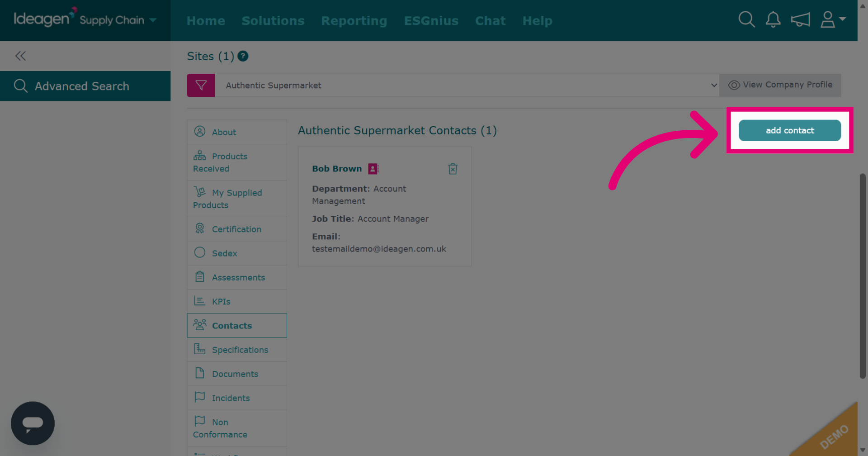Open Reporting menu
This screenshot has height=456, width=868.
tap(354, 21)
